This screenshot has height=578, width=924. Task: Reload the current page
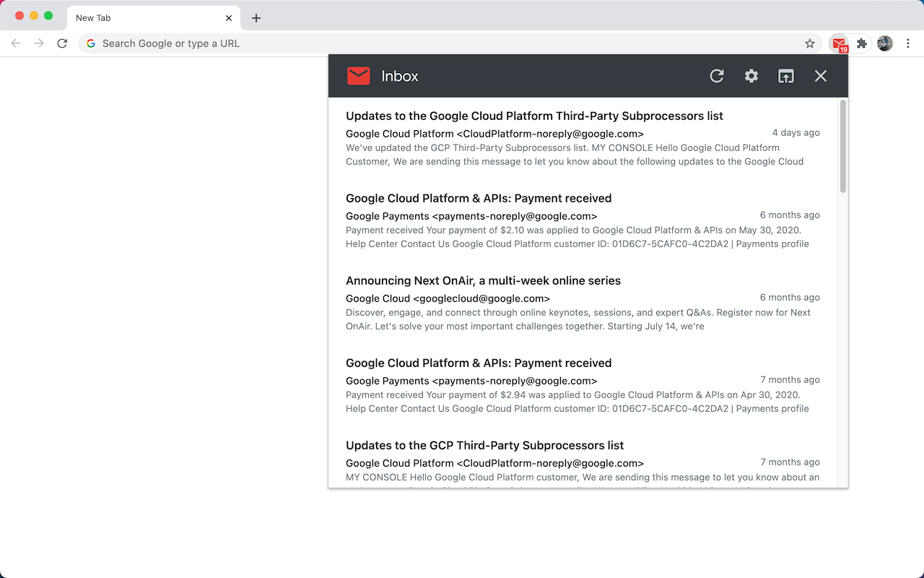pyautogui.click(x=62, y=43)
